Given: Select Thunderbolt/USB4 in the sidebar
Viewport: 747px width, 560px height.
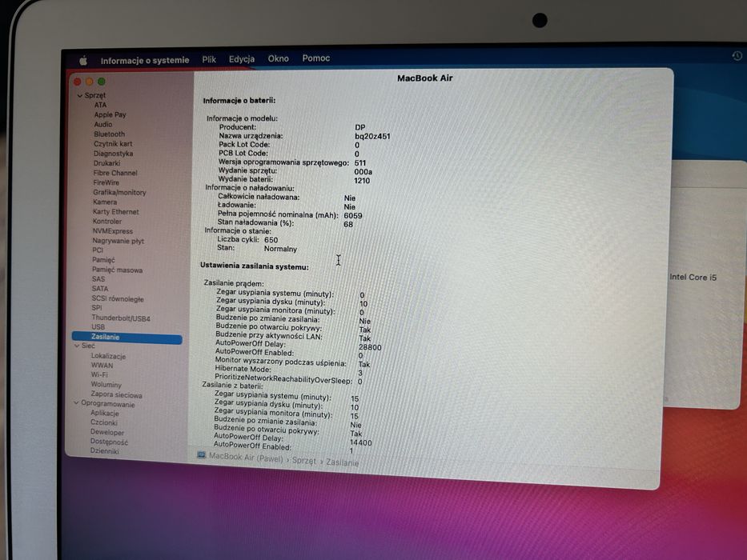Looking at the screenshot, I should pyautogui.click(x=121, y=318).
